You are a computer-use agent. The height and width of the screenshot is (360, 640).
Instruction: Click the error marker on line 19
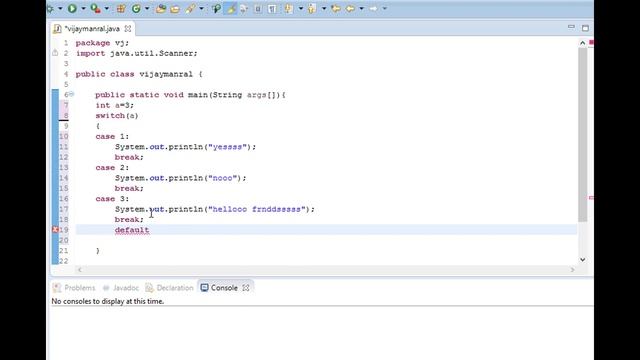point(55,230)
